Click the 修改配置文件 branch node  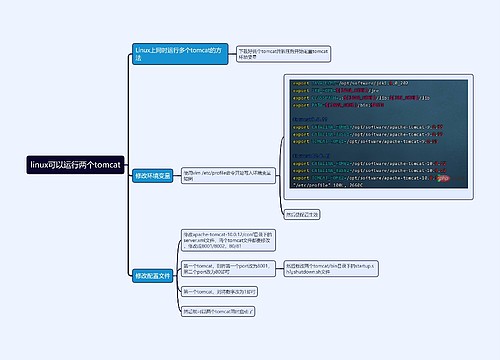[153, 276]
